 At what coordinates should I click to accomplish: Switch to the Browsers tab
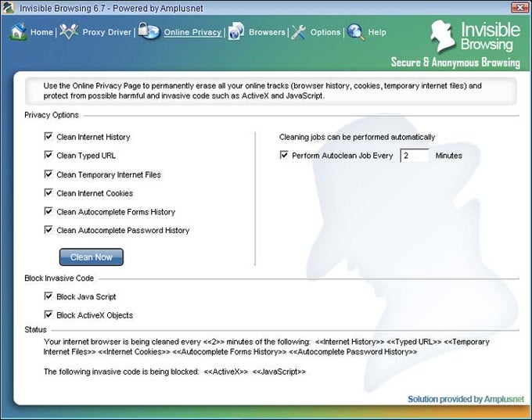(x=267, y=32)
